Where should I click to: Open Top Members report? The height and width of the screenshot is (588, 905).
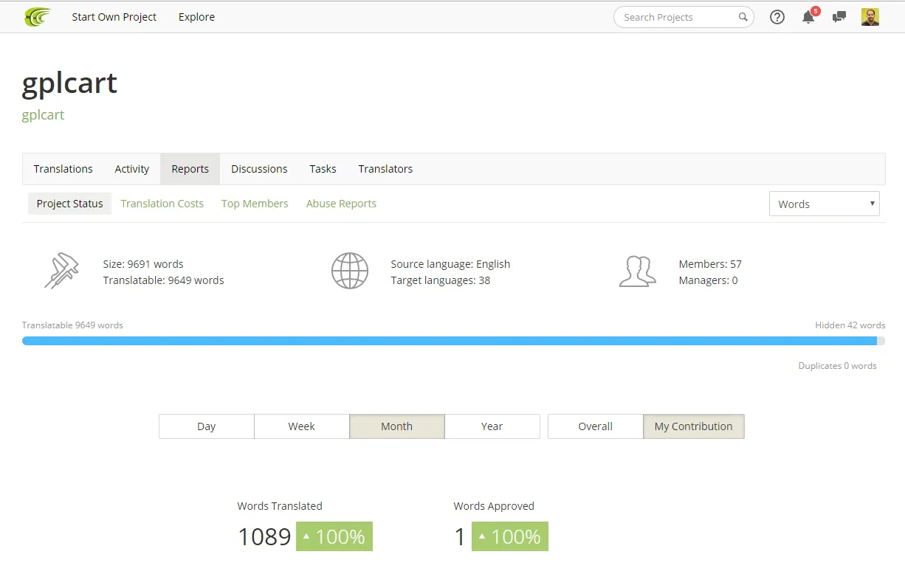(255, 204)
